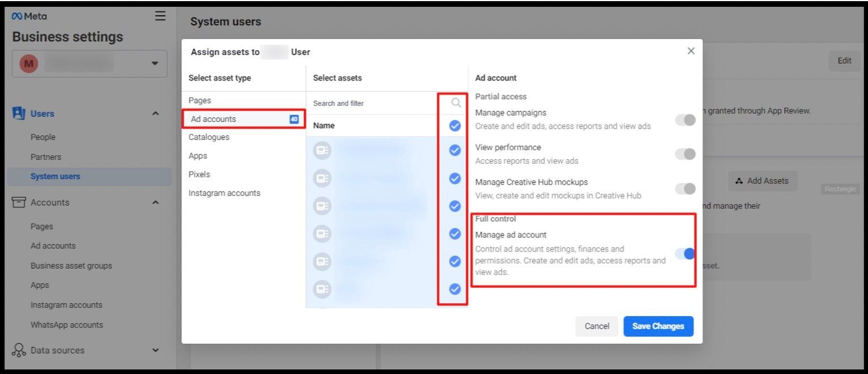
Task: Click the hamburger menu icon beside Meta
Action: click(160, 16)
